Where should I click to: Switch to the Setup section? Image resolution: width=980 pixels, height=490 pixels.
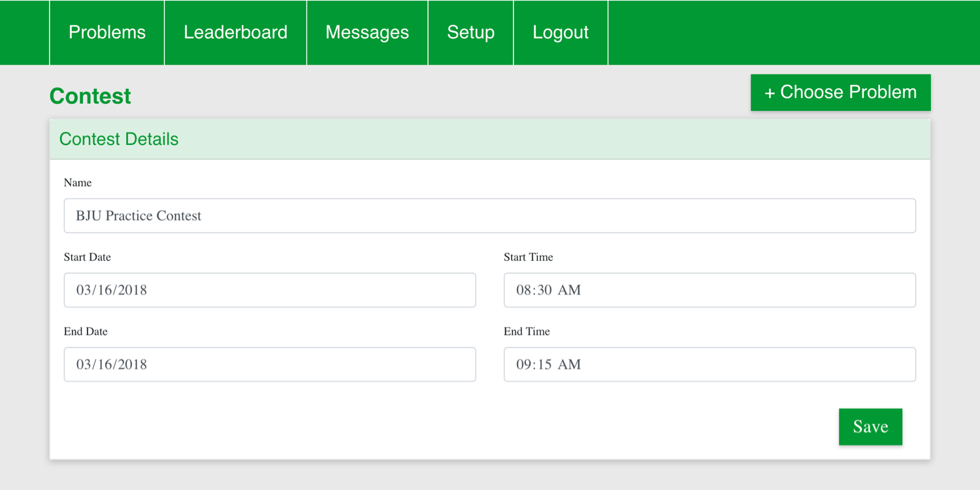470,33
